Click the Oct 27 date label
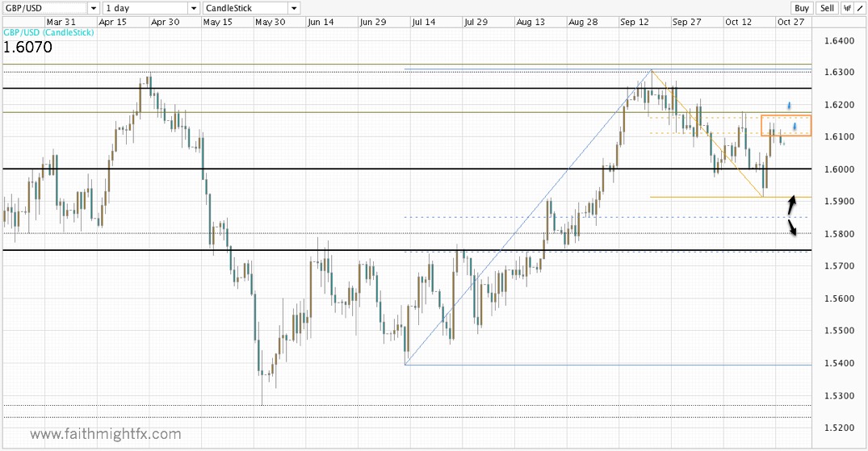The image size is (868, 451). pyautogui.click(x=790, y=22)
